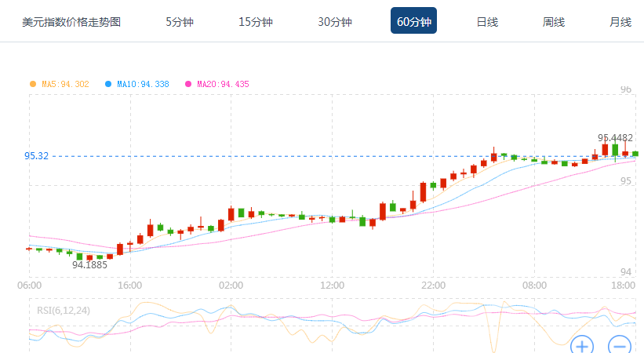Click the 95.4482 high price marker
The height and width of the screenshot is (353, 644).
click(x=615, y=138)
